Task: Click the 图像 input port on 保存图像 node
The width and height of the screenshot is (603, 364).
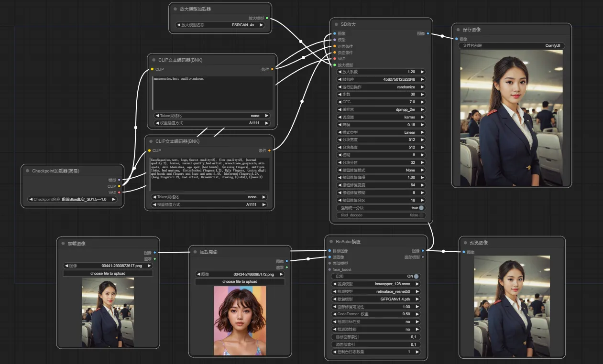Action: [456, 39]
